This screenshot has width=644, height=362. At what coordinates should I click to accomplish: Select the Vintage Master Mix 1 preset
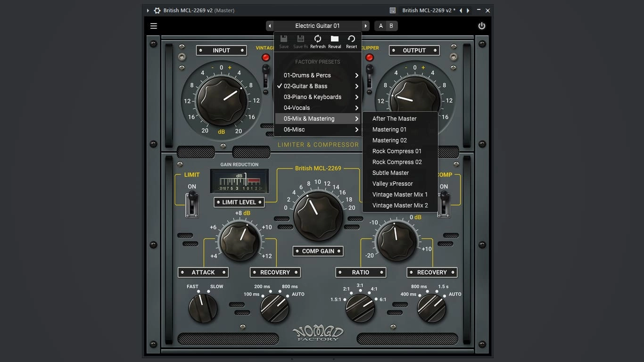(400, 195)
